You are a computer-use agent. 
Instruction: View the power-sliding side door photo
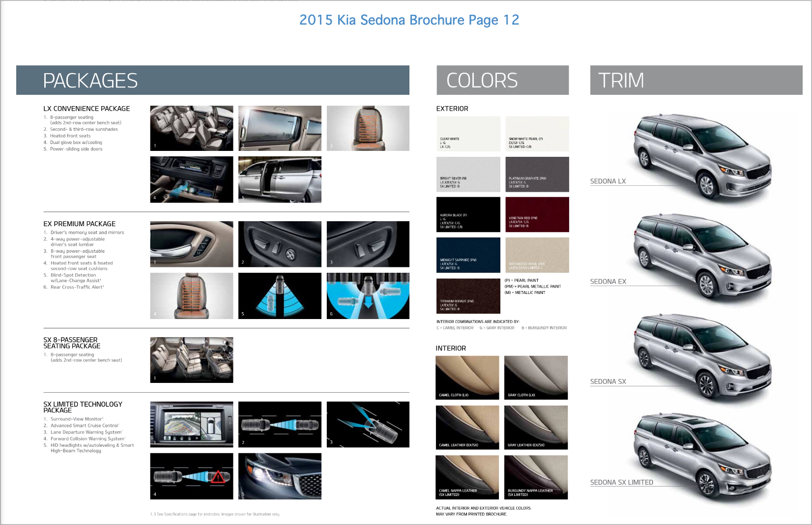pos(280,179)
